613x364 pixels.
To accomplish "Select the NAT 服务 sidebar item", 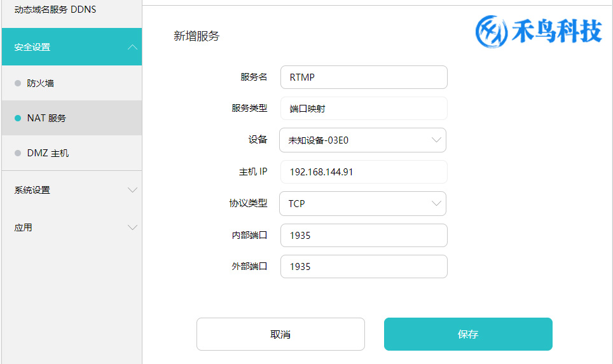I will 72,118.
